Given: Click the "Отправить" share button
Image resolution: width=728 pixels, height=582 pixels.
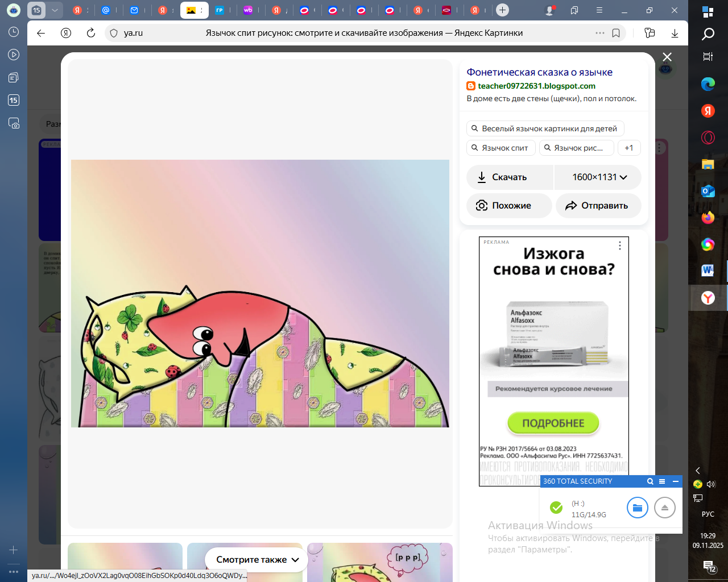Looking at the screenshot, I should coord(598,206).
